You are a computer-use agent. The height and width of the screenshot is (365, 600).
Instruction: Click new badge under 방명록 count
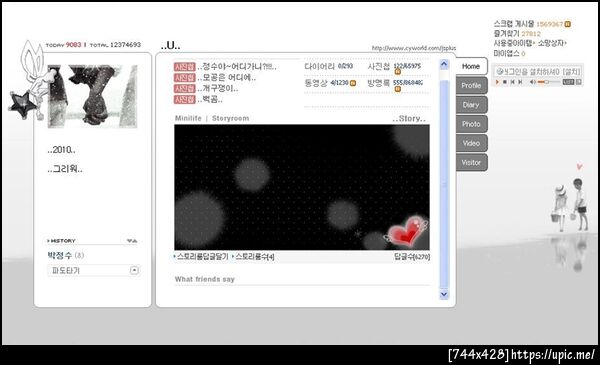[398, 89]
